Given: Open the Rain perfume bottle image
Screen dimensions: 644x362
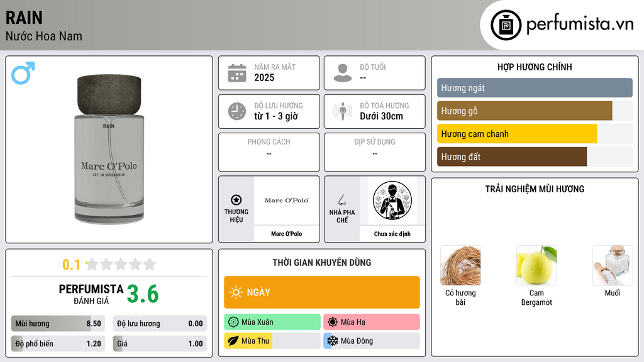Looking at the screenshot, I should (109, 150).
